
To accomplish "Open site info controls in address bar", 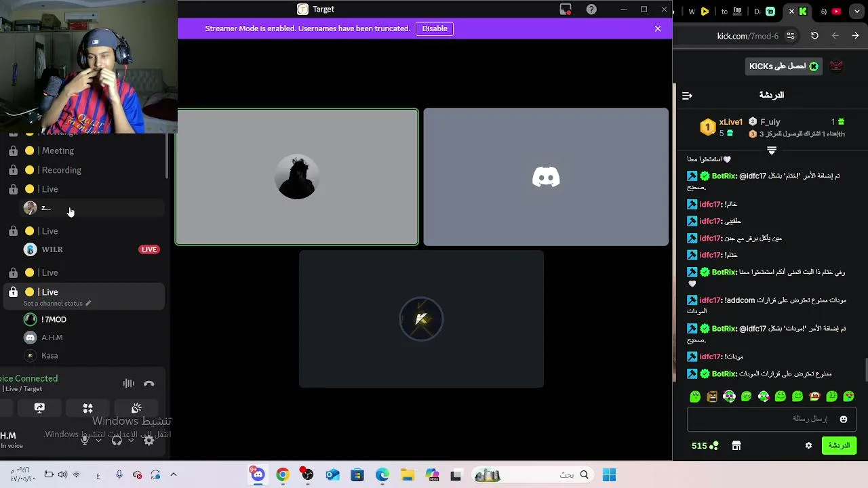I will point(791,36).
